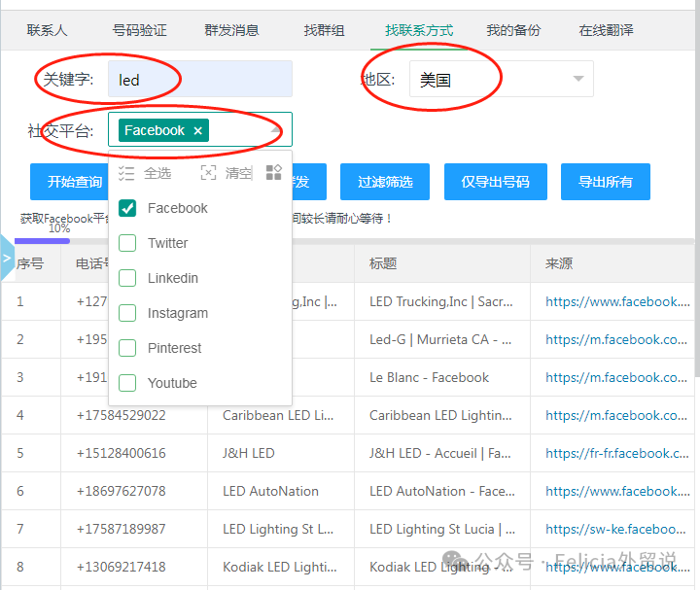This screenshot has height=590, width=700.
Task: Open source link for Le Blanc row
Action: [616, 377]
